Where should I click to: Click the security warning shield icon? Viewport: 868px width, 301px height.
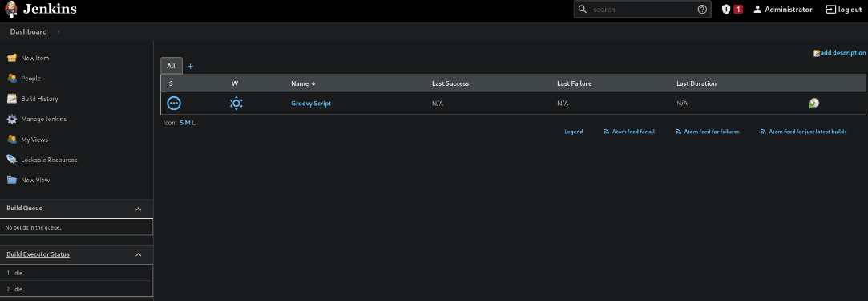click(x=726, y=10)
